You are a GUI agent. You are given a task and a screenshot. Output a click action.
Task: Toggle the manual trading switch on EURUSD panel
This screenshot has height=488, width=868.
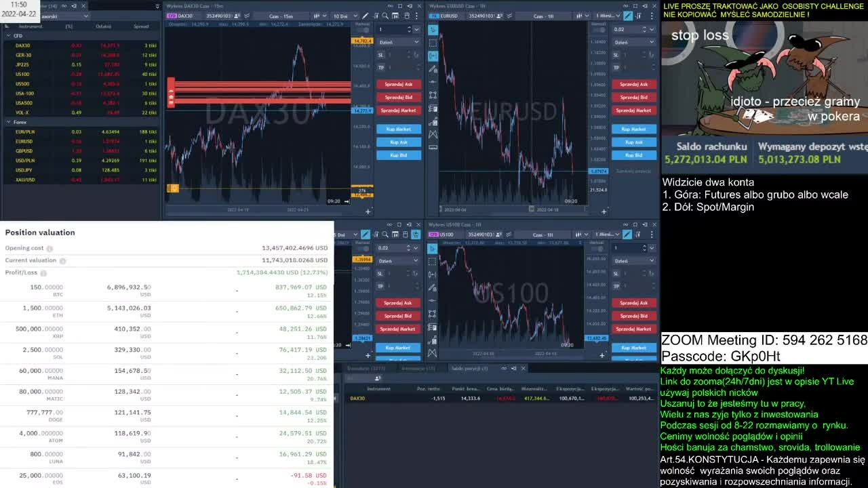[x=599, y=29]
